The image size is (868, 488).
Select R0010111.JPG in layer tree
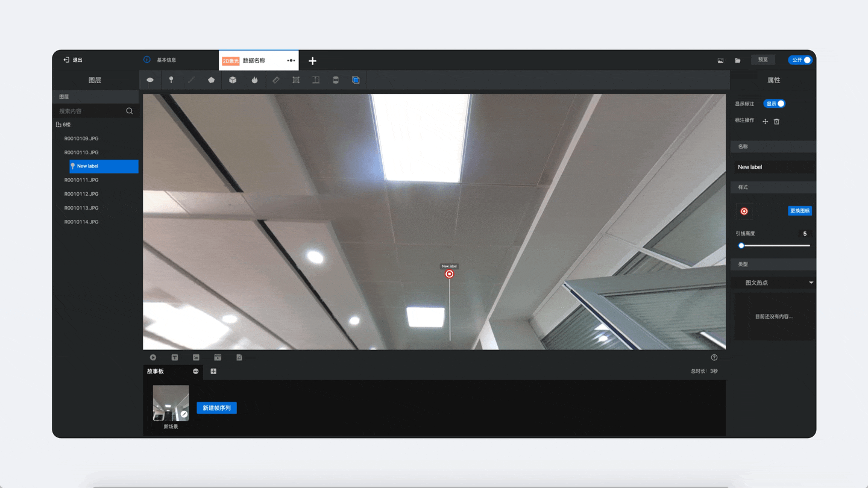[x=81, y=180]
